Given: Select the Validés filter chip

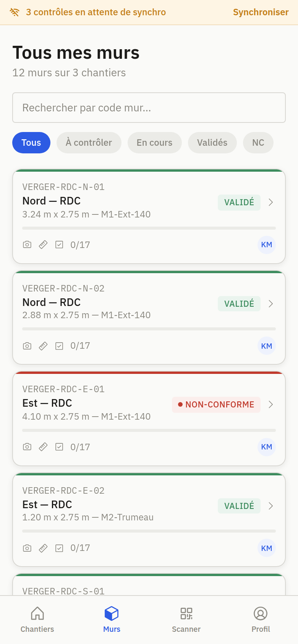Looking at the screenshot, I should coord(212,143).
